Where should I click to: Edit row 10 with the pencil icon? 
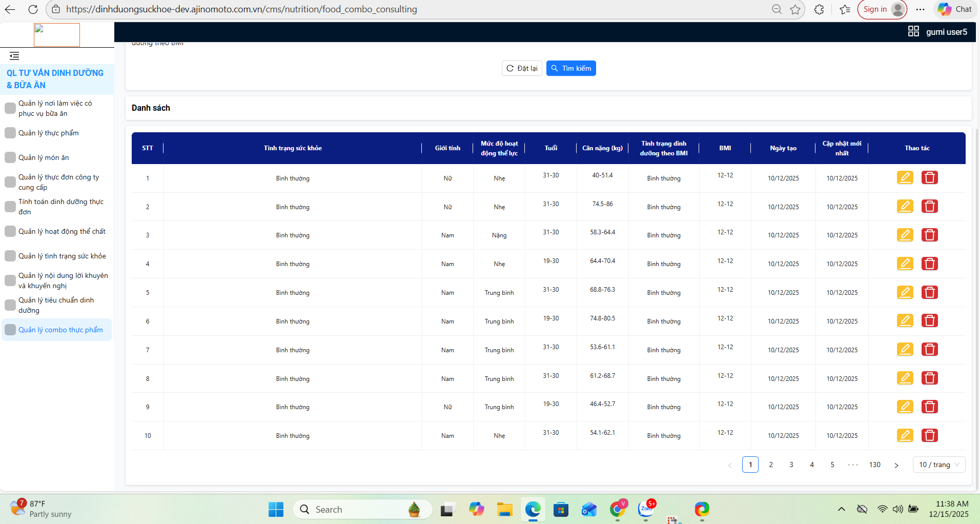click(905, 436)
